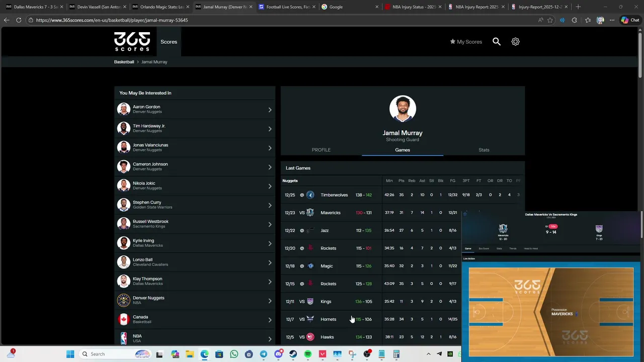Bookmark the page with the star icon
The image size is (644, 362).
coord(550,20)
